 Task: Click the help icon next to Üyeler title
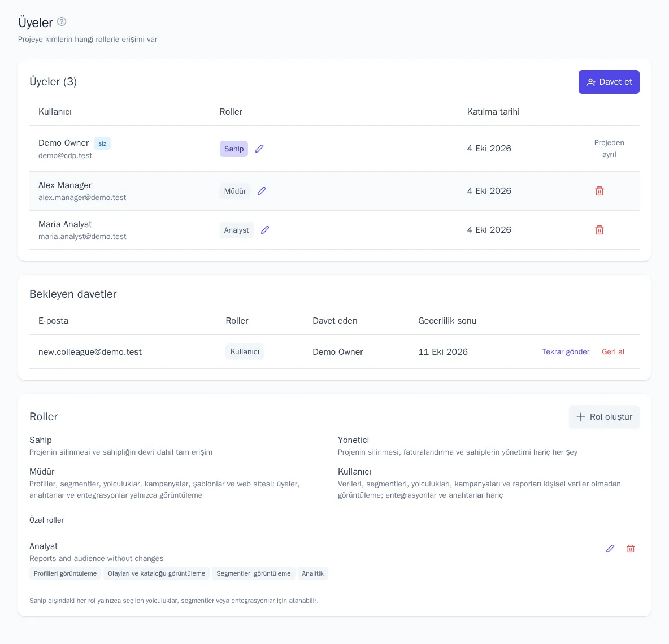(x=62, y=21)
